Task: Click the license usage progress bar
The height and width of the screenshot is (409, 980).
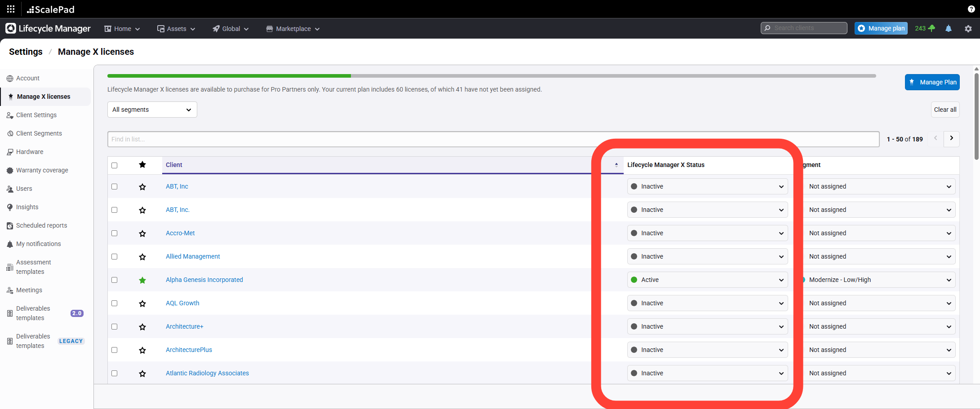Action: (491, 76)
